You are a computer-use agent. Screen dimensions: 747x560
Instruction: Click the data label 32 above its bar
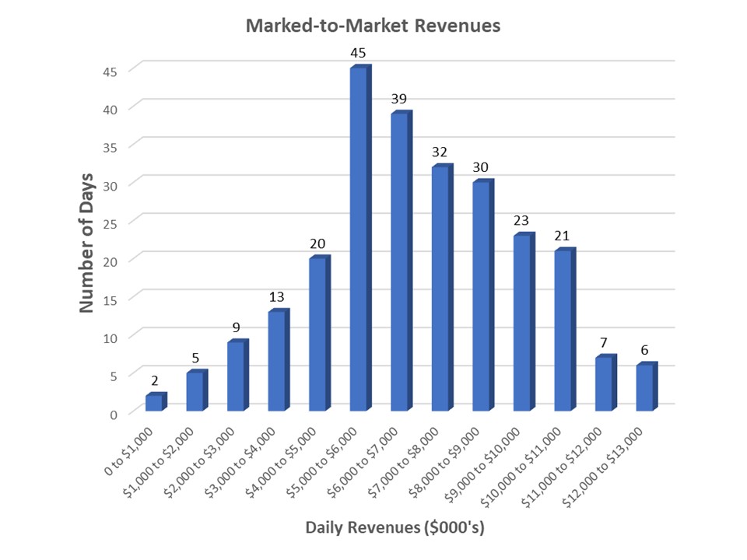pyautogui.click(x=438, y=152)
